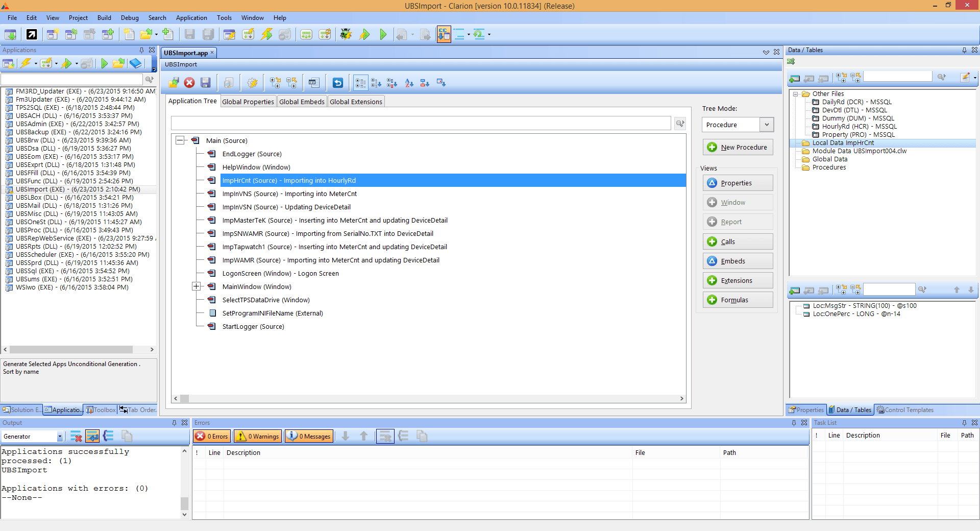Switch to the Global Embeds tab
Image resolution: width=980 pixels, height=531 pixels.
302,102
